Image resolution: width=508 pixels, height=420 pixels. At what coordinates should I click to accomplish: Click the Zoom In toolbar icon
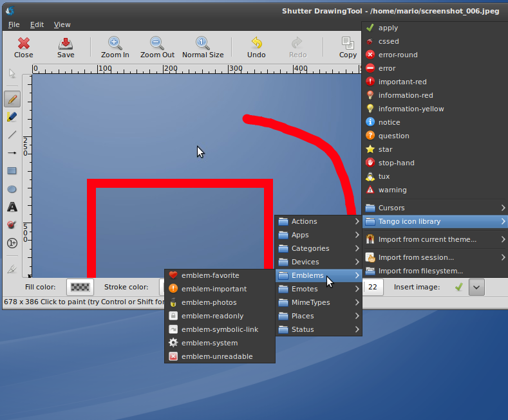(x=115, y=47)
